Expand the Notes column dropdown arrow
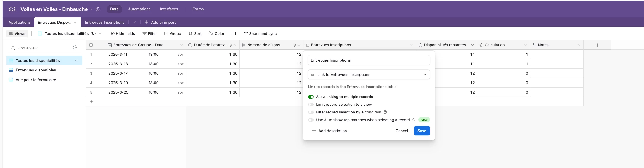The height and width of the screenshot is (168, 644). 579,45
